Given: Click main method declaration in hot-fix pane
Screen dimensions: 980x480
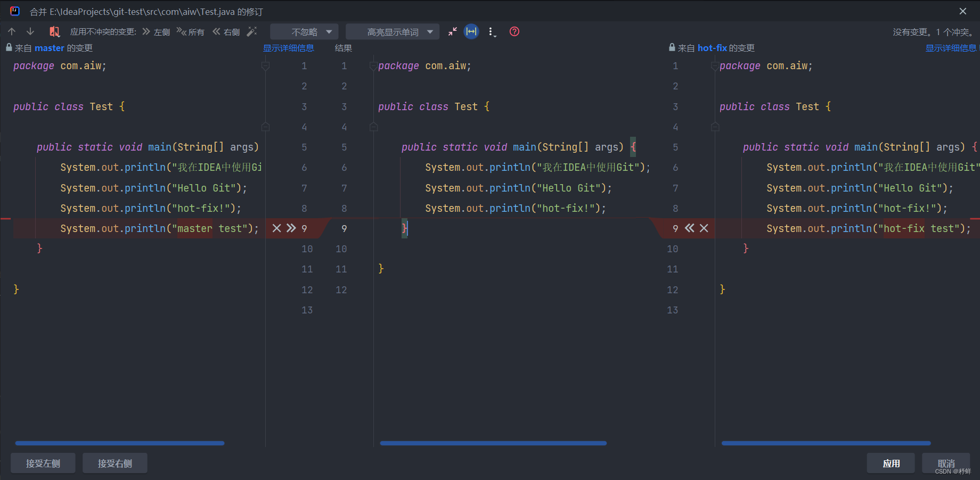Looking at the screenshot, I should coord(860,147).
